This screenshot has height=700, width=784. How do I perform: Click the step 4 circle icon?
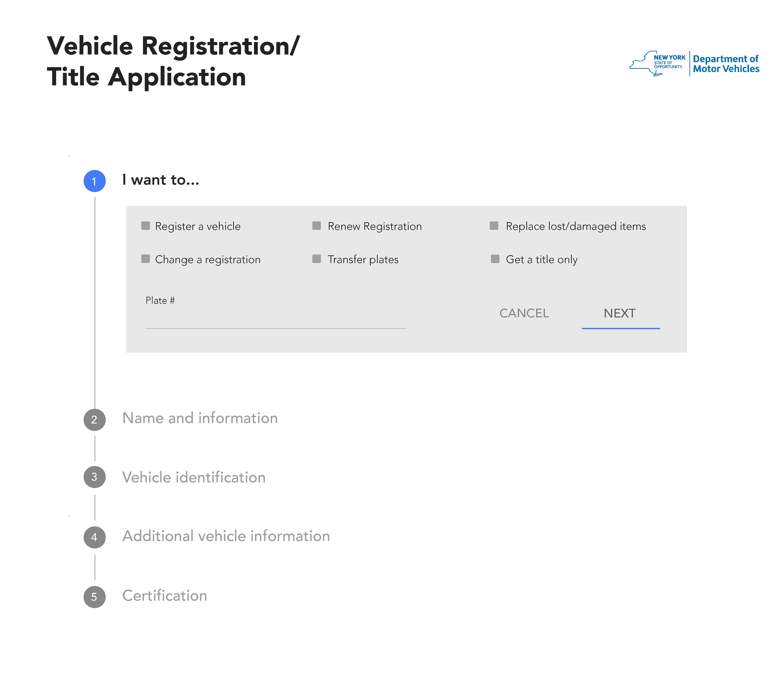coord(95,537)
